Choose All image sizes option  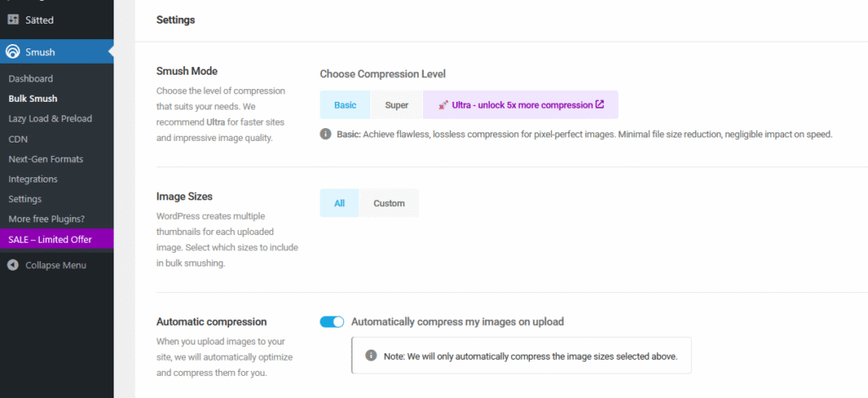[339, 203]
